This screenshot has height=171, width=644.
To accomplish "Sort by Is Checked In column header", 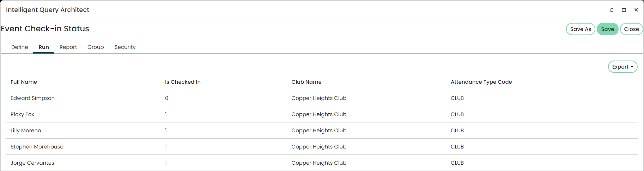I will click(183, 82).
